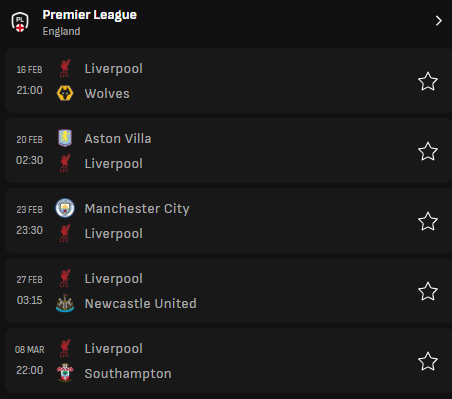The height and width of the screenshot is (399, 452).
Task: Star the Aston Villa vs Liverpool fixture
Action: pos(428,151)
